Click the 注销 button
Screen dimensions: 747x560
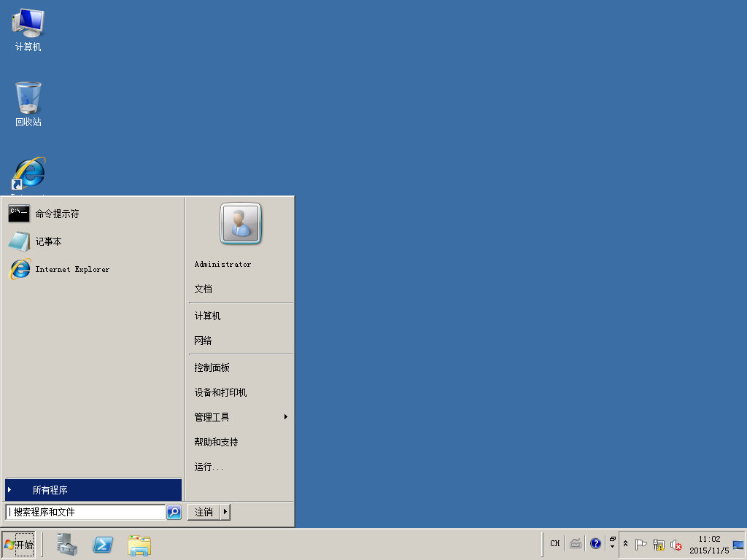204,512
